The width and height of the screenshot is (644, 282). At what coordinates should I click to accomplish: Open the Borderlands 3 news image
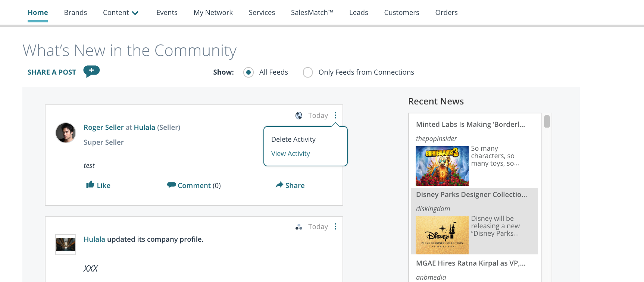point(442,166)
